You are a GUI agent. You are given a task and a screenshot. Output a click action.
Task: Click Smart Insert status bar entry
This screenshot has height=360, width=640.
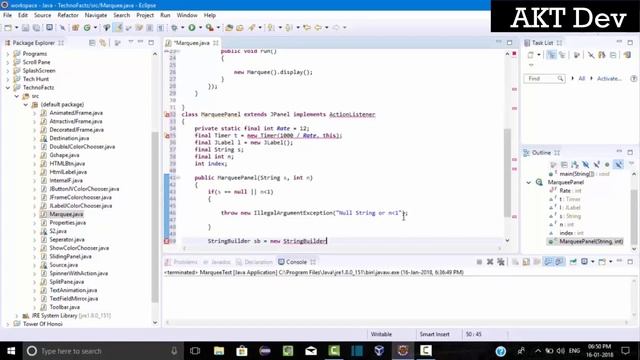click(x=434, y=334)
